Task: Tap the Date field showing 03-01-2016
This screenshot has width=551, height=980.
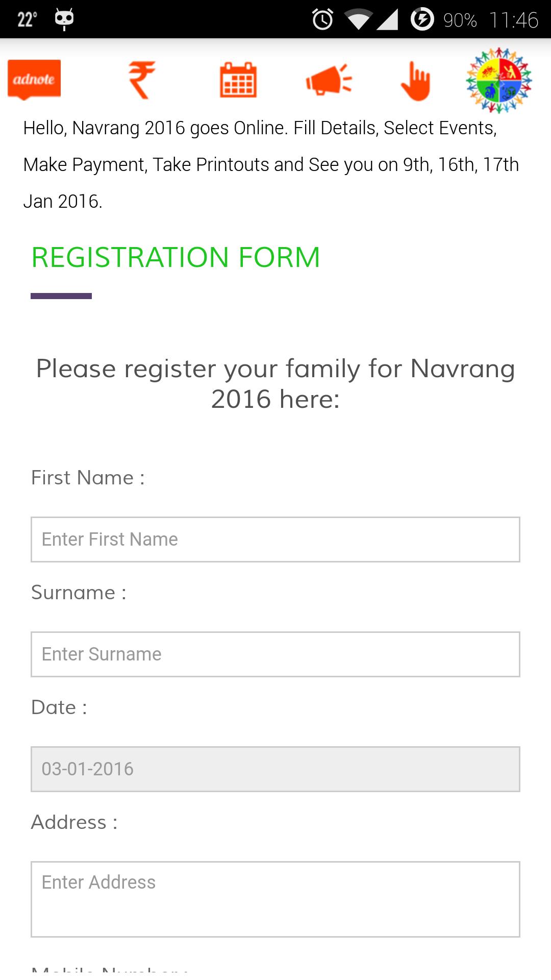Action: coord(275,769)
